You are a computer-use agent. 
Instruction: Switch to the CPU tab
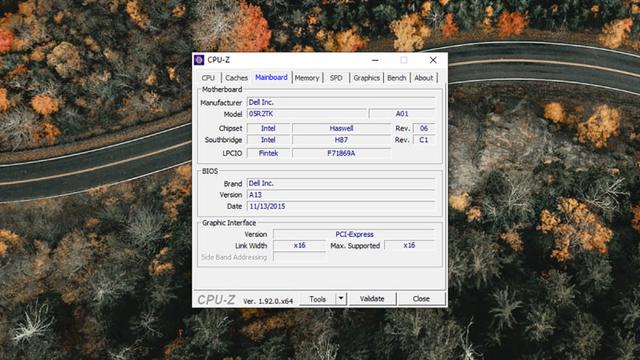point(208,78)
